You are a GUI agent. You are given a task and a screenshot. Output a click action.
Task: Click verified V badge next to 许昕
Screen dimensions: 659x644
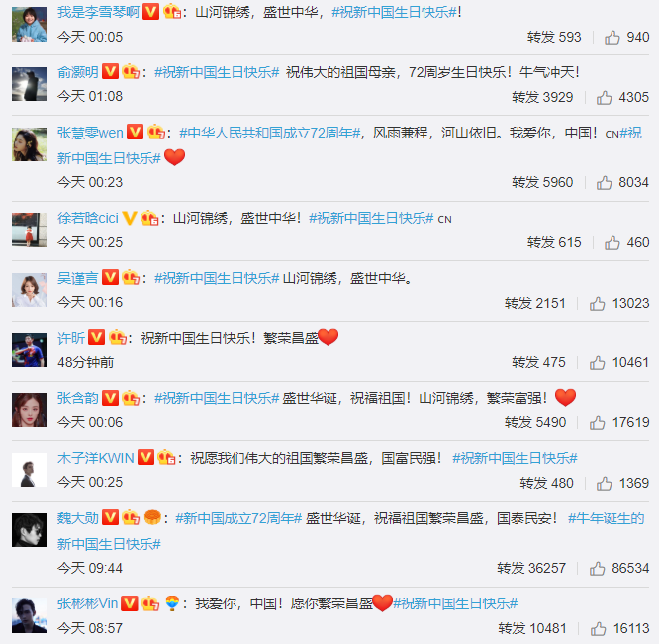tap(96, 337)
